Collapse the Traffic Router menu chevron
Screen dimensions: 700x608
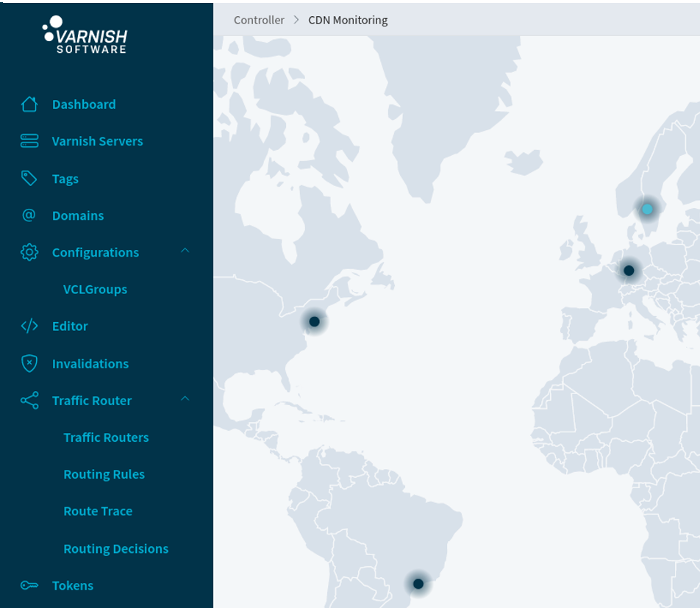tap(185, 399)
